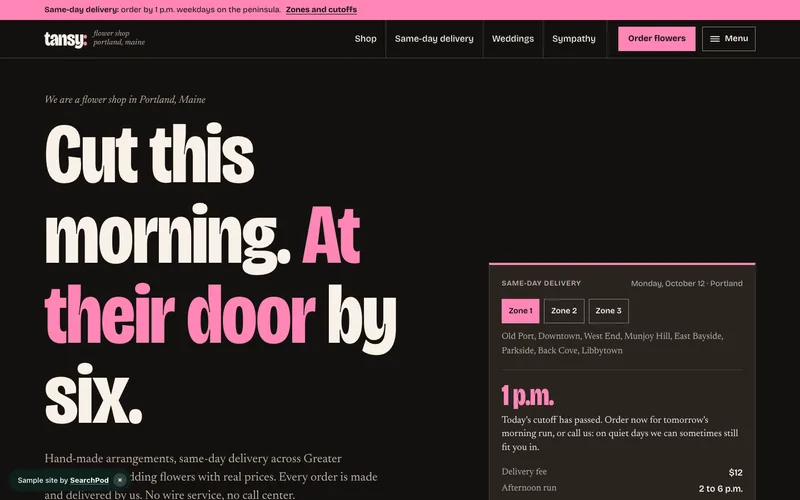Click the '1 p.m.' cutoff time
The height and width of the screenshot is (500, 800).
coord(528,395)
